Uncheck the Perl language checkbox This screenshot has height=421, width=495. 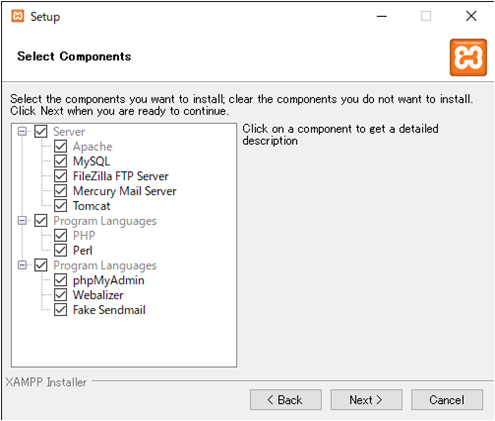(x=60, y=250)
